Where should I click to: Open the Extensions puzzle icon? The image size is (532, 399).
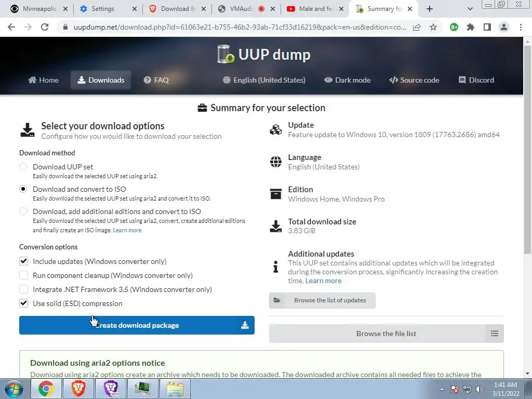click(x=470, y=27)
